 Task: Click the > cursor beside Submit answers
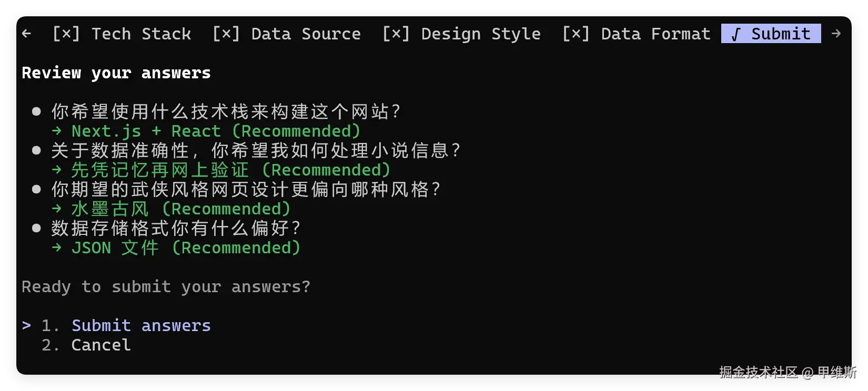26,326
